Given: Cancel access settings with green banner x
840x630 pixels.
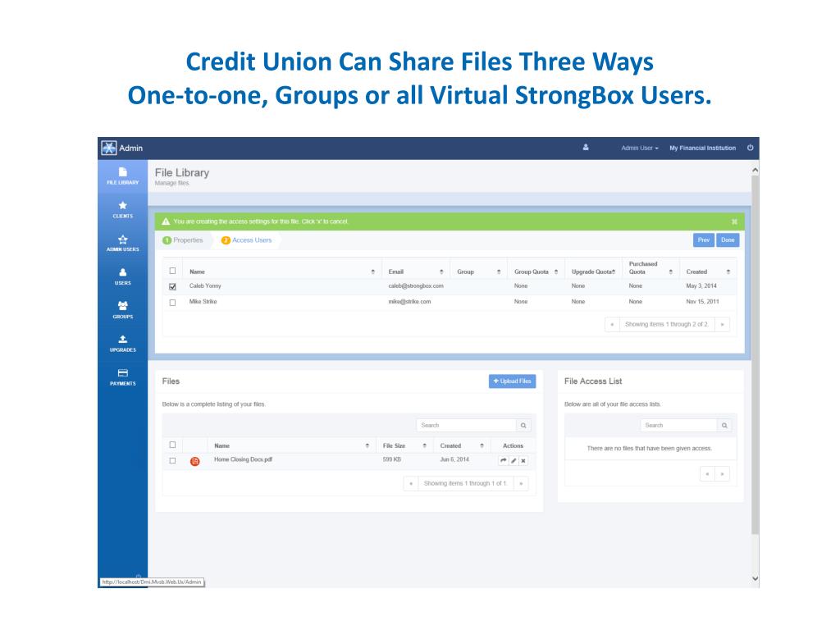Looking at the screenshot, I should pos(734,221).
